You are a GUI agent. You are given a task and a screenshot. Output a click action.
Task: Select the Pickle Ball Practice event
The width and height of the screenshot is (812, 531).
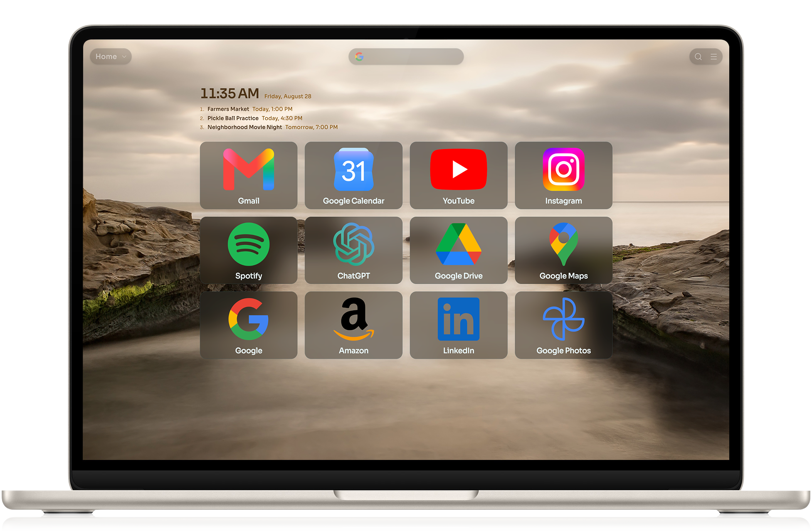tap(233, 118)
